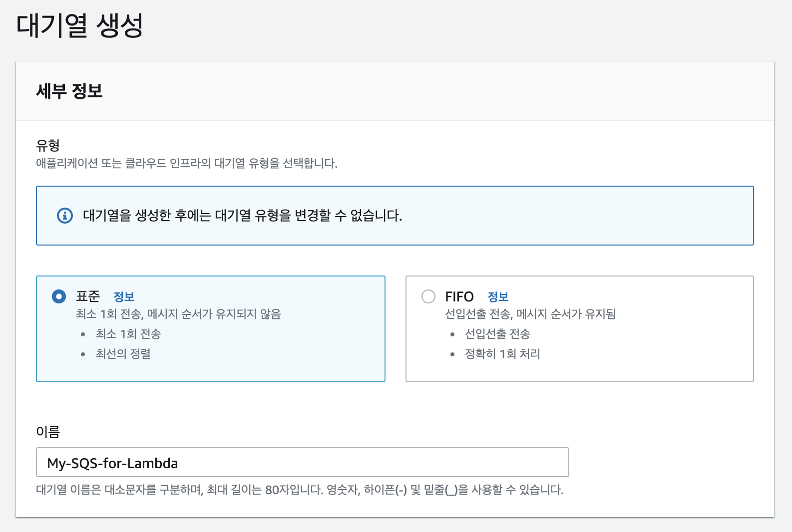Click the bullet item 정확히 1회 처리
Image resolution: width=792 pixels, height=532 pixels.
coord(502,354)
